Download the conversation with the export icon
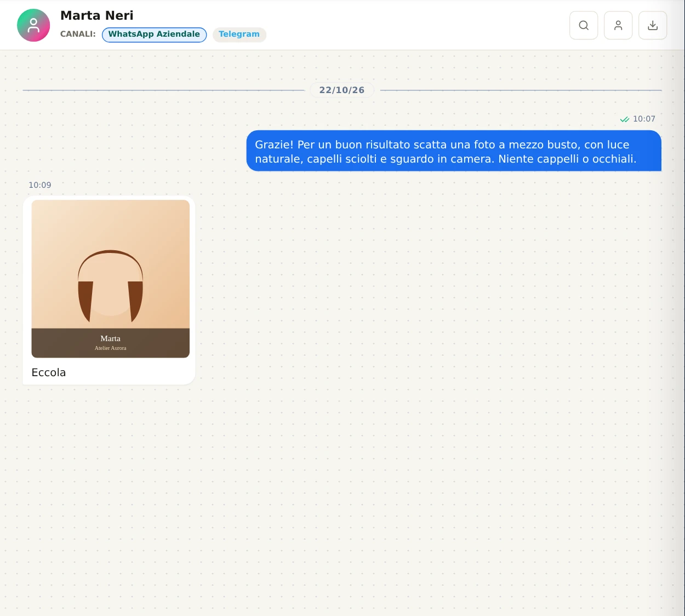 coord(653,25)
